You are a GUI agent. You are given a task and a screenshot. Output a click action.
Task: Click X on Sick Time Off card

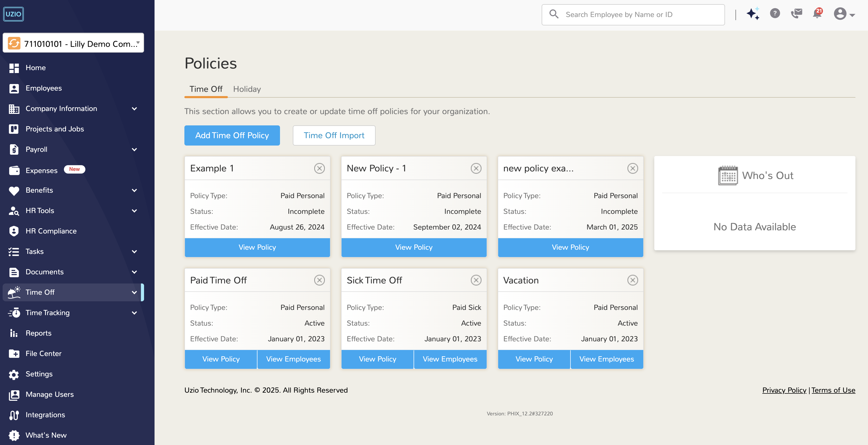(476, 280)
